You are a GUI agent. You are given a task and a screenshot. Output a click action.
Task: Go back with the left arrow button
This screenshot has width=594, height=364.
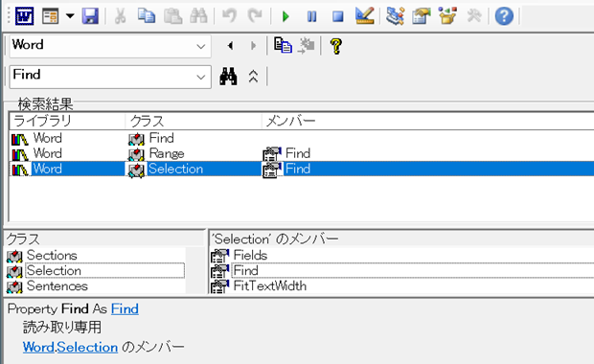coord(230,46)
